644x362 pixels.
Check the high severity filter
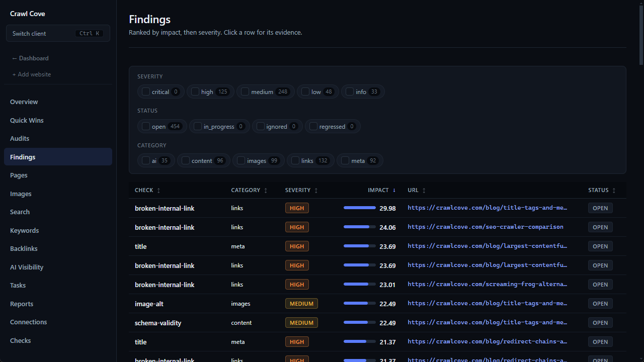[x=195, y=92]
